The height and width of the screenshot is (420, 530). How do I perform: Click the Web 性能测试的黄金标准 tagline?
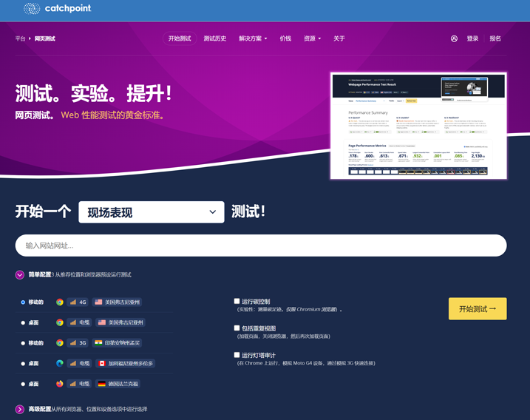coord(114,115)
